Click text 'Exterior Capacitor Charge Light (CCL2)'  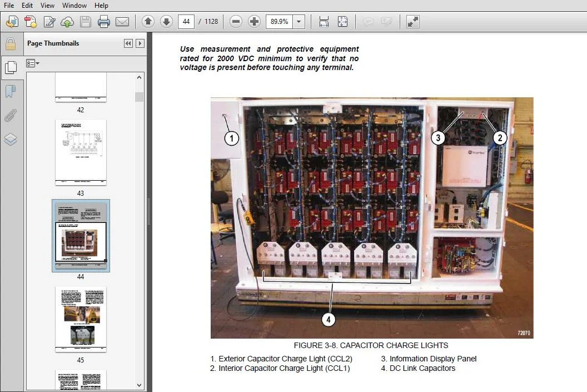click(x=285, y=359)
